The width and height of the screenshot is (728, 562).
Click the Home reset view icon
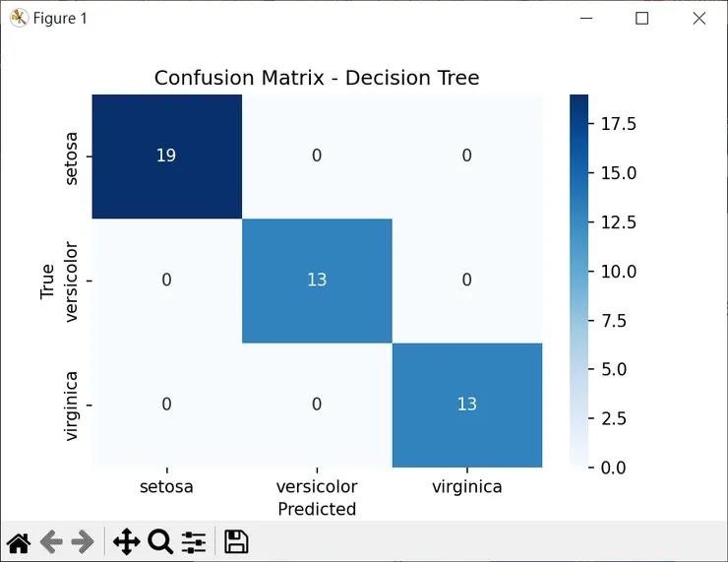[x=18, y=541]
